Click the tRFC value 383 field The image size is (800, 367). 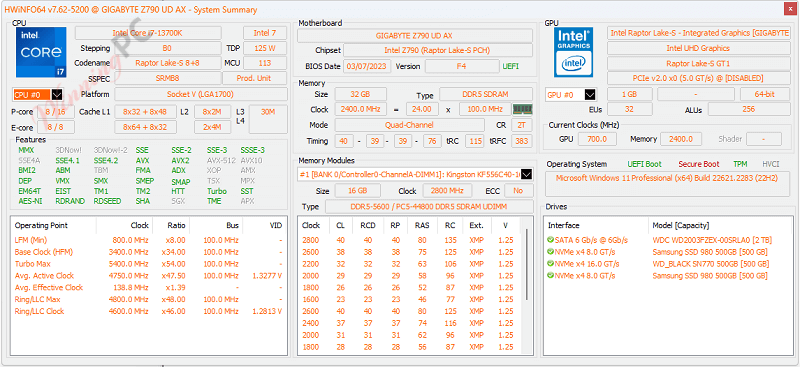[521, 141]
